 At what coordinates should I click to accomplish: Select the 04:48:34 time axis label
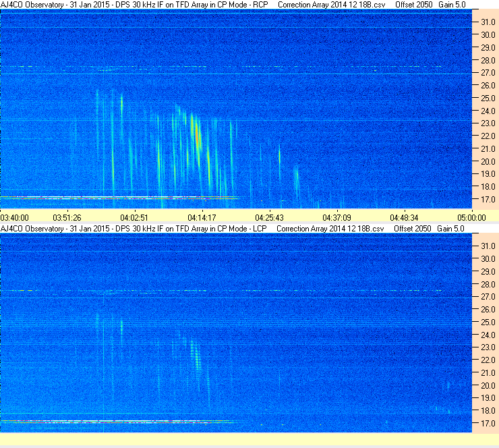pos(404,218)
